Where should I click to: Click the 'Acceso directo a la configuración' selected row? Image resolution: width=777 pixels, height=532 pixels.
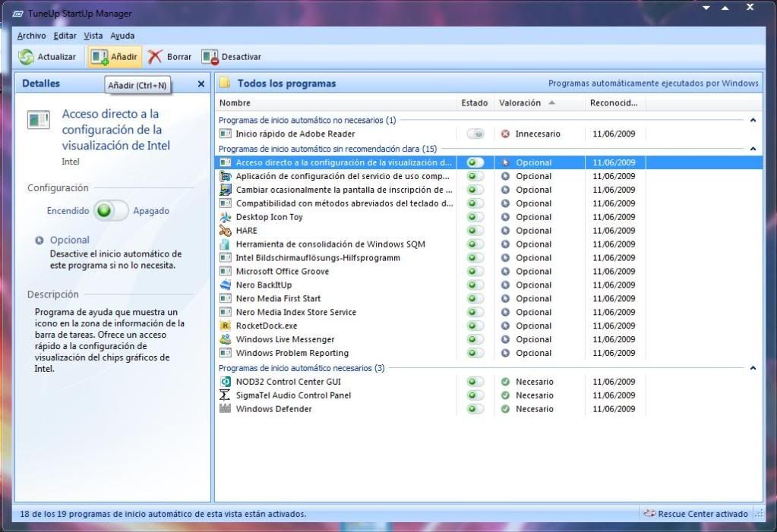(x=488, y=162)
